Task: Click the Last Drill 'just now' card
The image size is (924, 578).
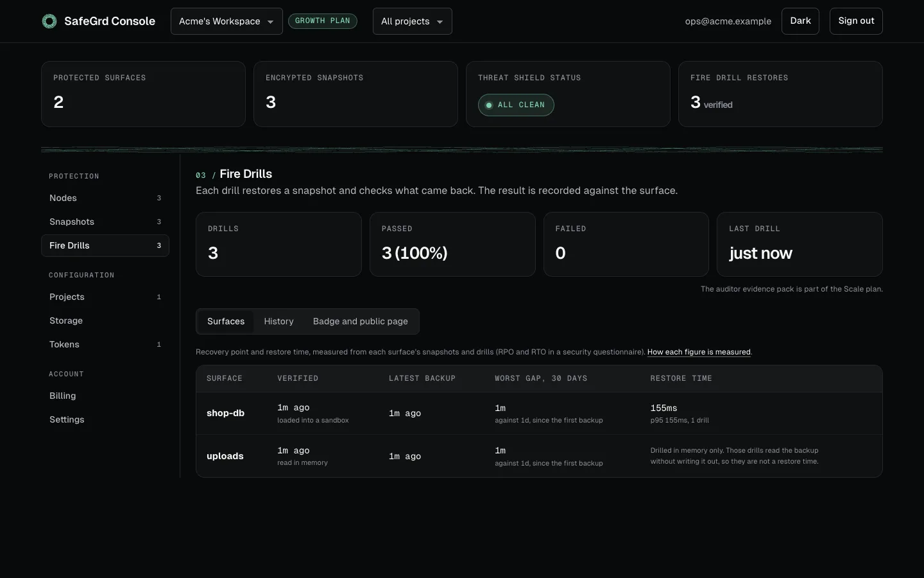Action: 800,244
